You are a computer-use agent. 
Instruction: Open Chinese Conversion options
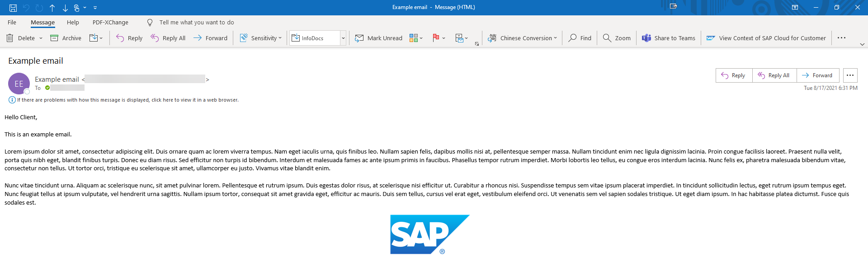click(x=523, y=38)
